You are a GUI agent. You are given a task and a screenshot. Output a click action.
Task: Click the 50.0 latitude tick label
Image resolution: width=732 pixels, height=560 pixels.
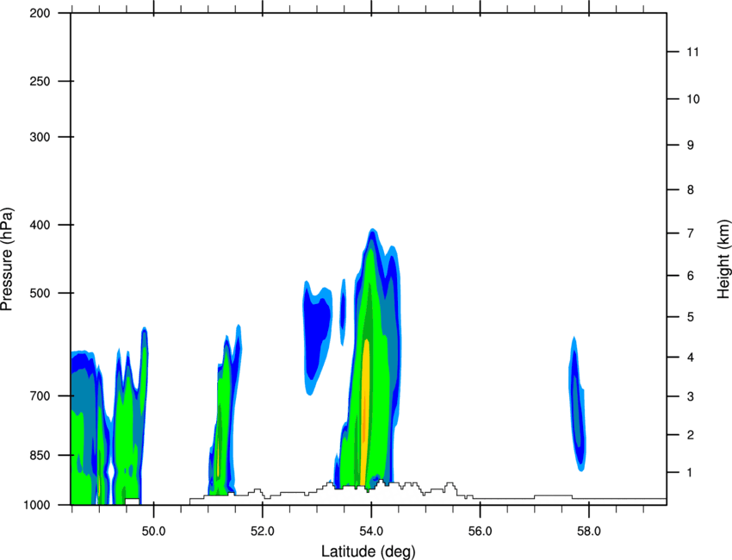153,532
